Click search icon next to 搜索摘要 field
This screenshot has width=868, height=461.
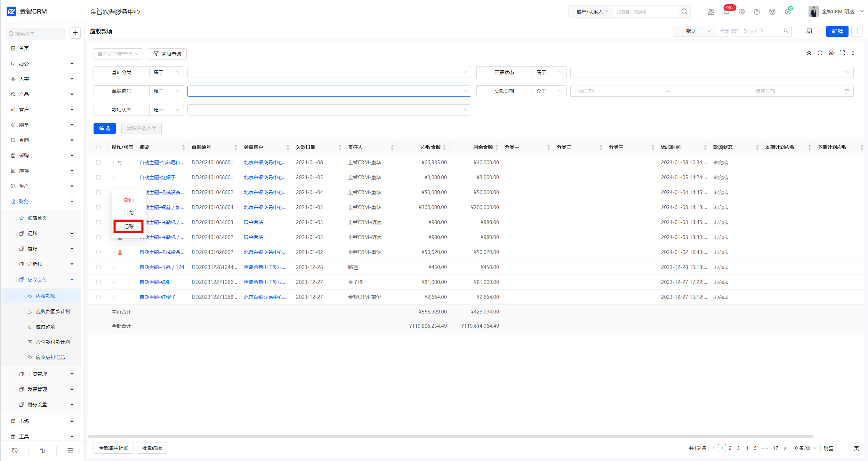(x=786, y=31)
